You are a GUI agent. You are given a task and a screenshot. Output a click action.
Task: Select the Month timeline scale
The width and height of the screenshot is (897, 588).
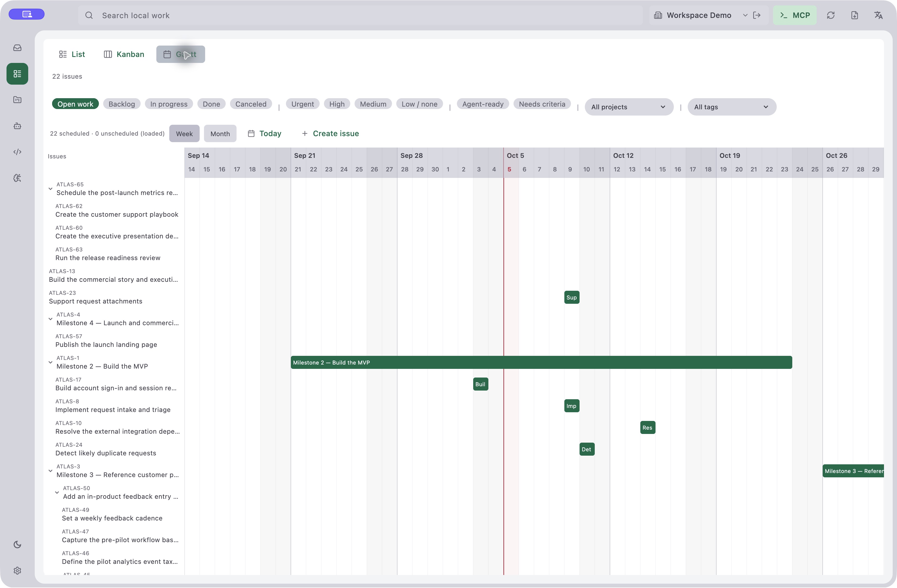220,134
